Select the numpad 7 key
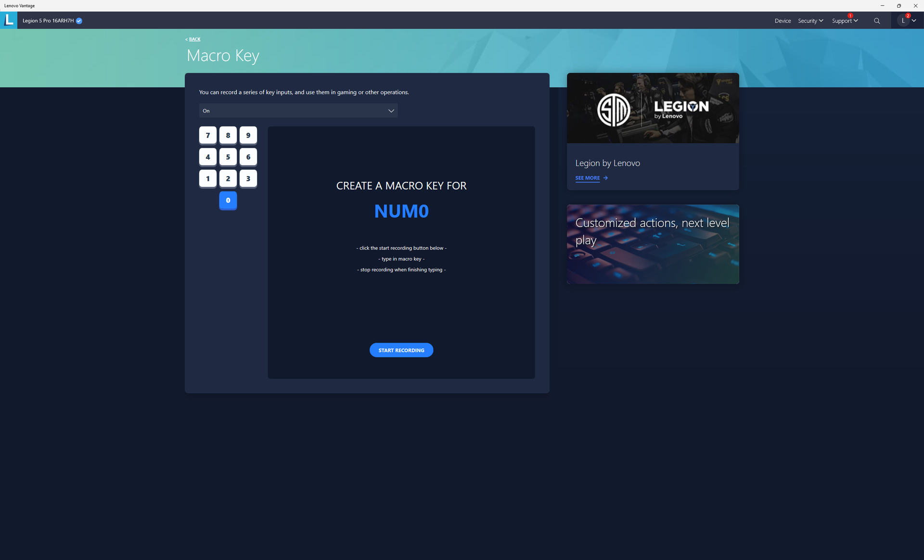 tap(208, 135)
